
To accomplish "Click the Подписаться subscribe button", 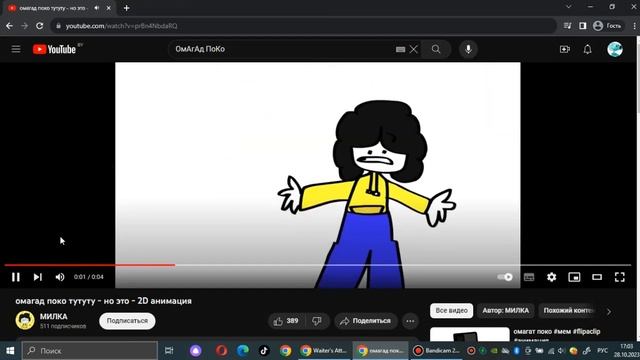I will pos(127,321).
